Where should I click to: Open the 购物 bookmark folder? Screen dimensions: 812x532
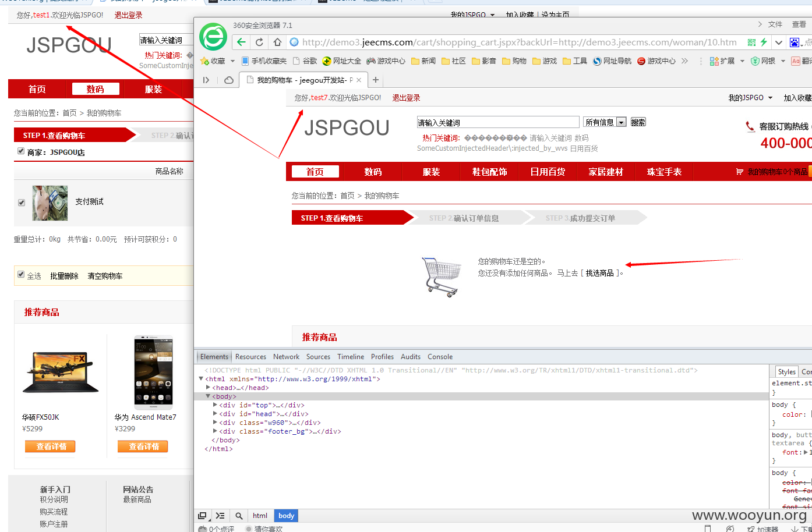click(x=514, y=61)
